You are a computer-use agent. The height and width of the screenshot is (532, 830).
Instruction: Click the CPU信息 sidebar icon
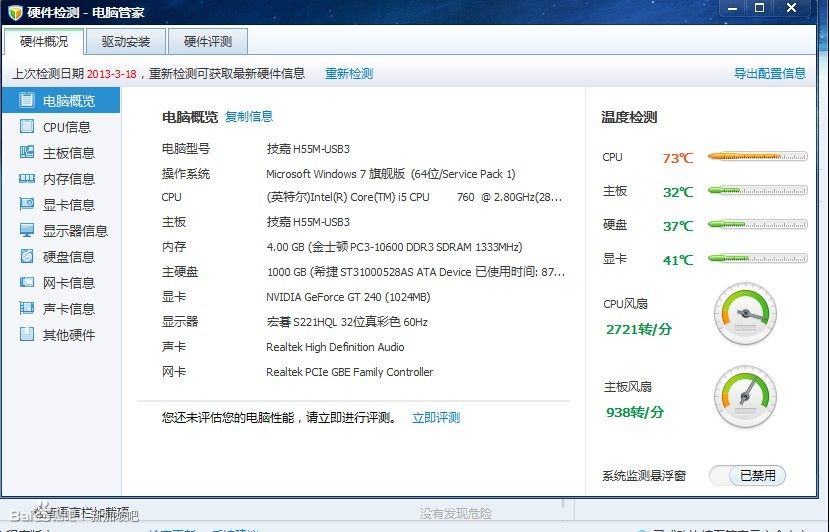coord(26,126)
